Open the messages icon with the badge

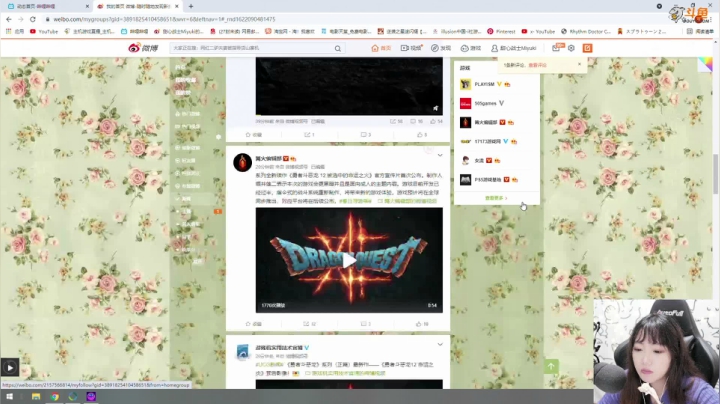557,48
